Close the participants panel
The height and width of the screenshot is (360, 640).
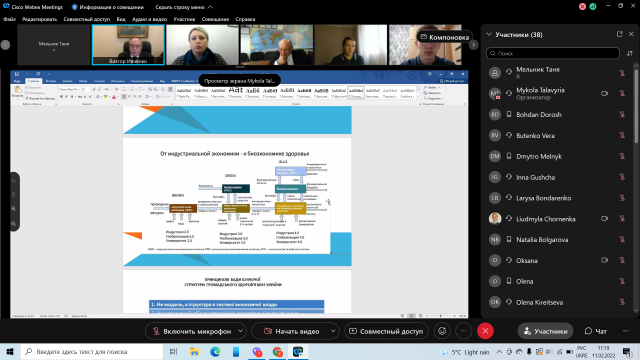coord(631,34)
